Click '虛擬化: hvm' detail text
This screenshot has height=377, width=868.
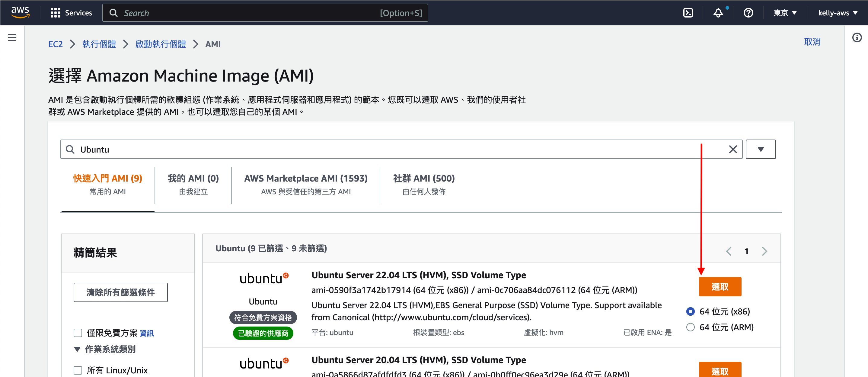pos(544,333)
